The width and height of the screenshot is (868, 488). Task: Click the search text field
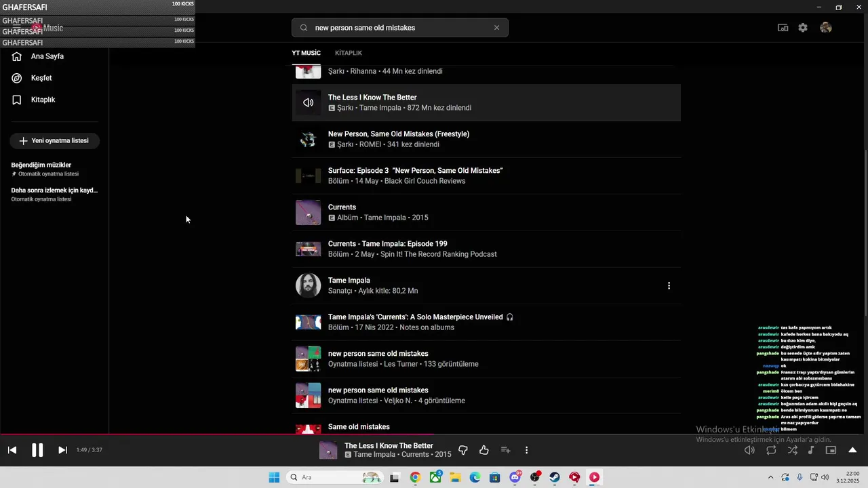click(400, 28)
